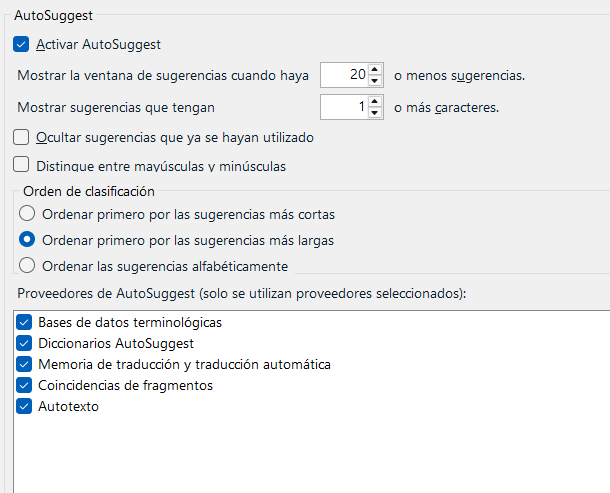Viewport: 610px width, 493px height.
Task: Click the suggestions count field showing 20
Action: click(343, 75)
